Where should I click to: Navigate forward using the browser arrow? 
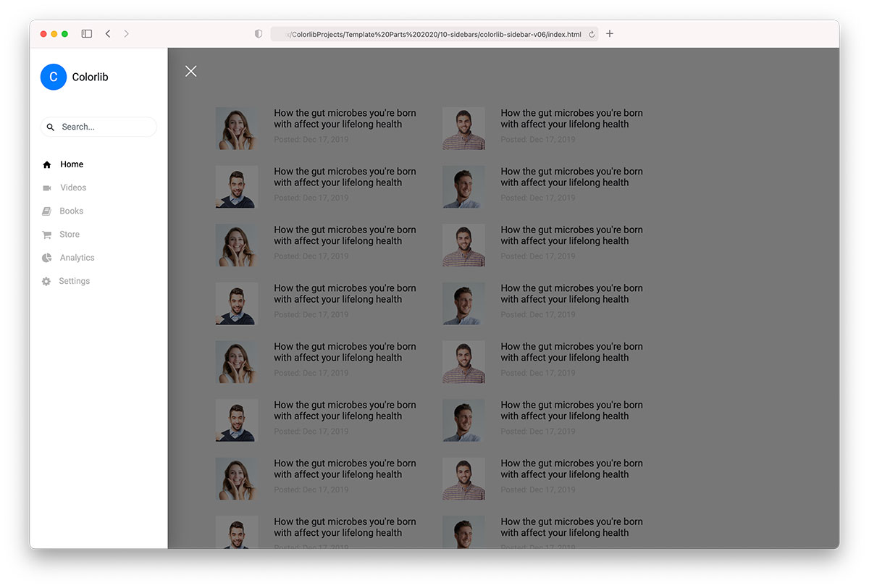point(126,33)
